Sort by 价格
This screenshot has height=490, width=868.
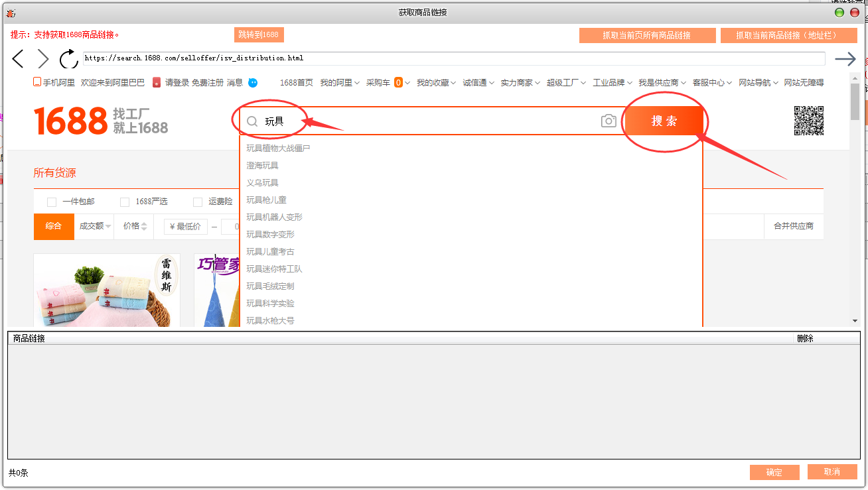coord(135,226)
